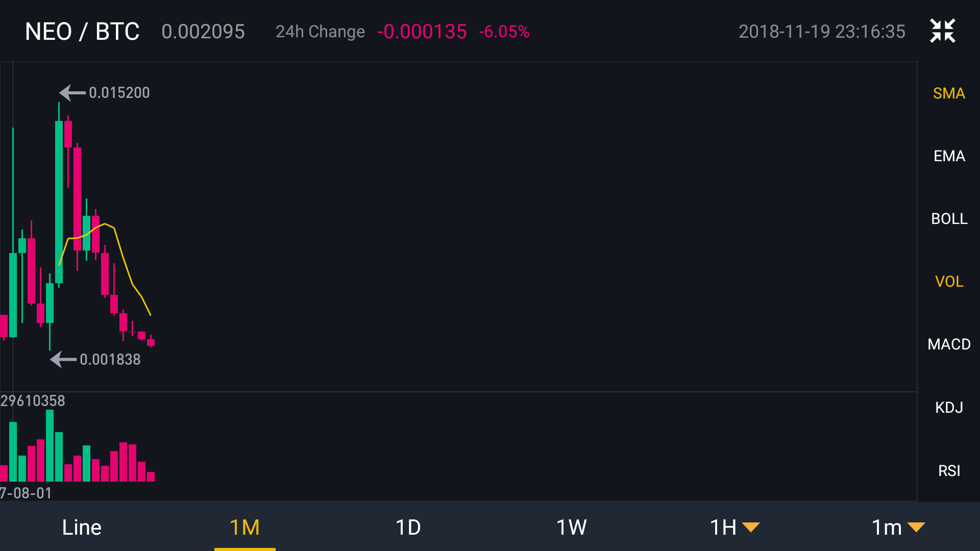This screenshot has height=551, width=980.
Task: Exit fullscreen chart with collapse icon
Action: (x=942, y=31)
